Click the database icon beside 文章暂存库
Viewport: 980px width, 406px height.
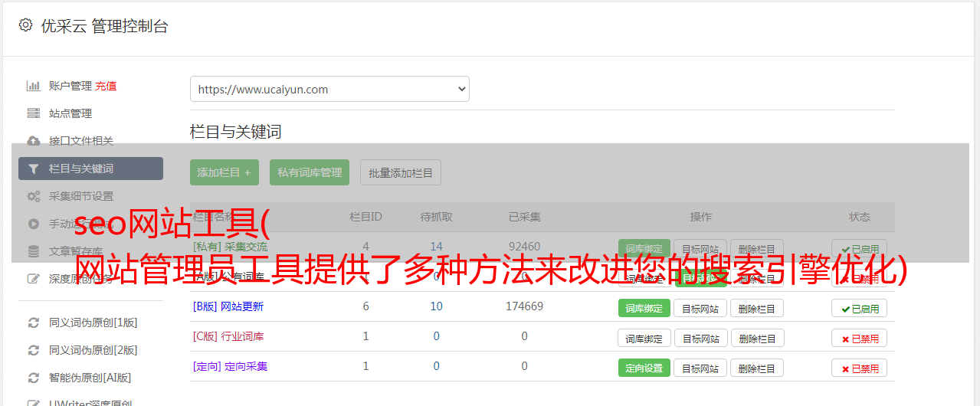click(x=34, y=251)
